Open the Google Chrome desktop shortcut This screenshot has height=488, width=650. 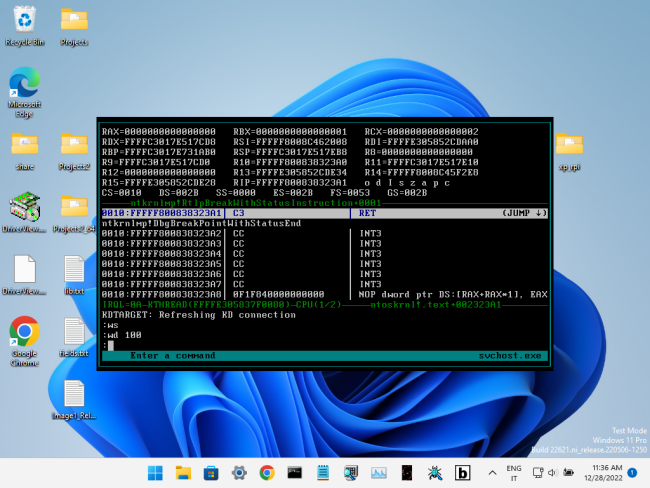25,333
